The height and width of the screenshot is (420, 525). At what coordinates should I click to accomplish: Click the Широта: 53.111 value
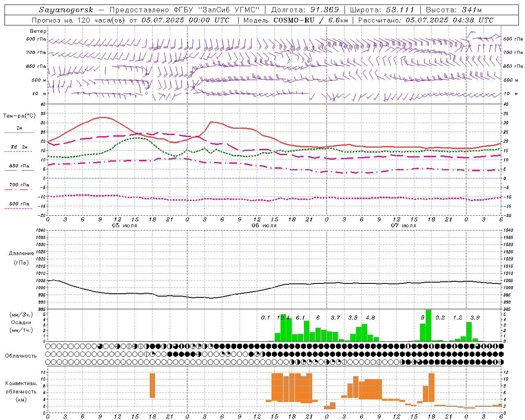382,10
